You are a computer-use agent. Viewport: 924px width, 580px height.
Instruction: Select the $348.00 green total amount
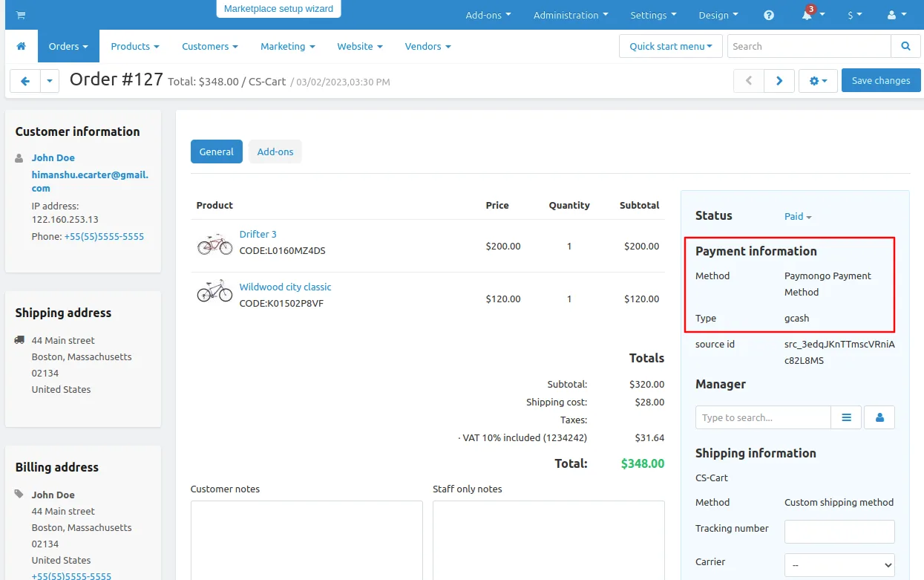[643, 463]
